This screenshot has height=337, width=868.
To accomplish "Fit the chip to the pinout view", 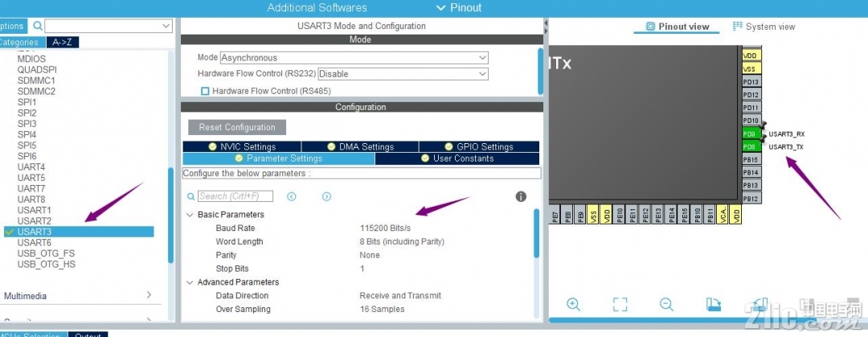I will coord(620,304).
